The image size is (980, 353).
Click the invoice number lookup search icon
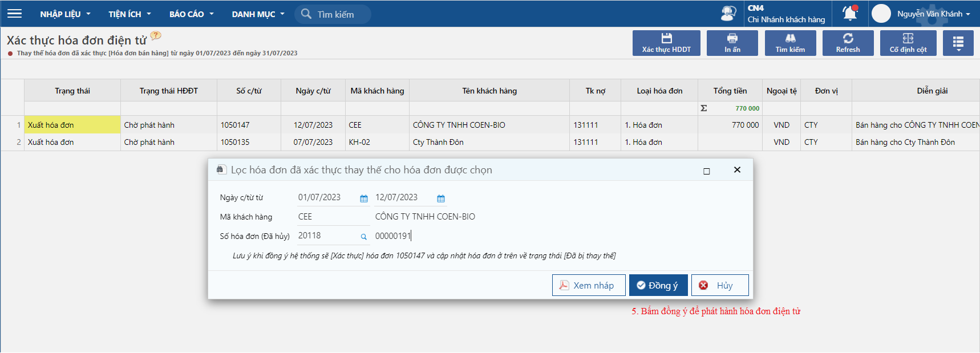[x=363, y=237]
